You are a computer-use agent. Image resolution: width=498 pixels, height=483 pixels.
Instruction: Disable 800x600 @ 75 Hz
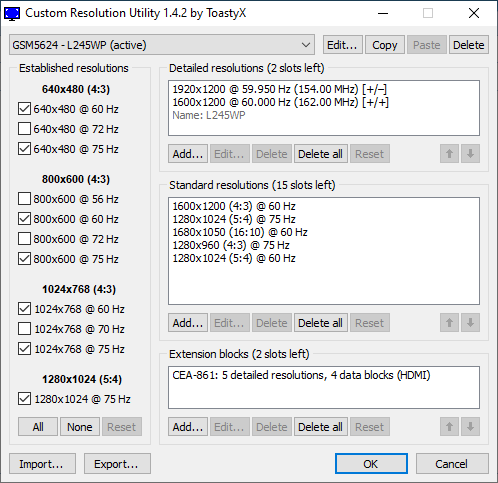pyautogui.click(x=24, y=259)
